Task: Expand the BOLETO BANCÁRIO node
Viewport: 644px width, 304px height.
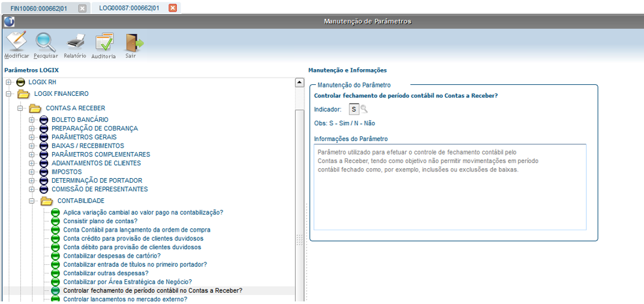Action: pos(31,120)
